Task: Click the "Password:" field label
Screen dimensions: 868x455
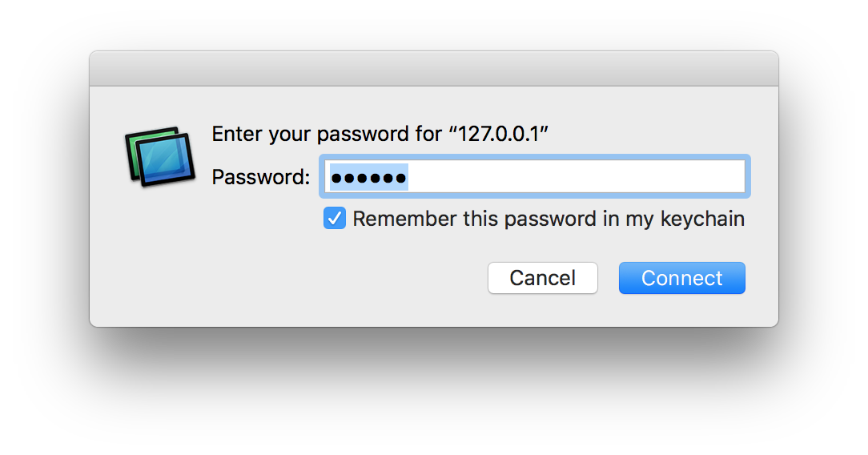Action: [x=260, y=177]
